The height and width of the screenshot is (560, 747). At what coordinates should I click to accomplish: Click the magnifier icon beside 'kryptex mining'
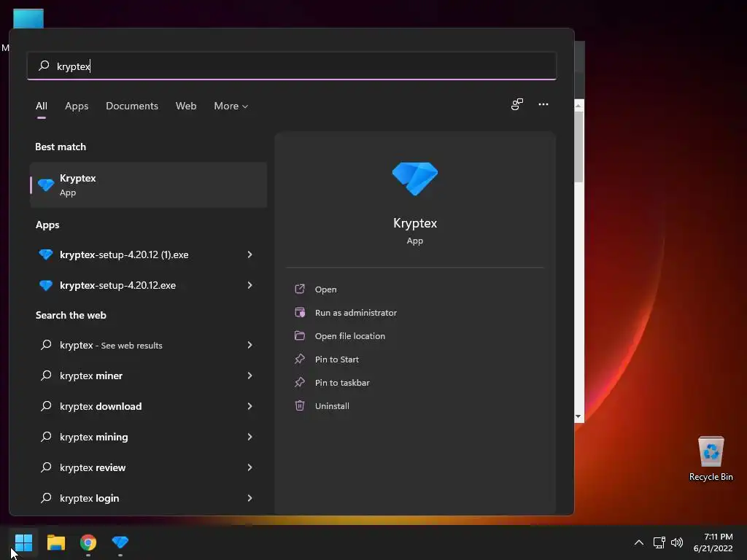tap(46, 436)
